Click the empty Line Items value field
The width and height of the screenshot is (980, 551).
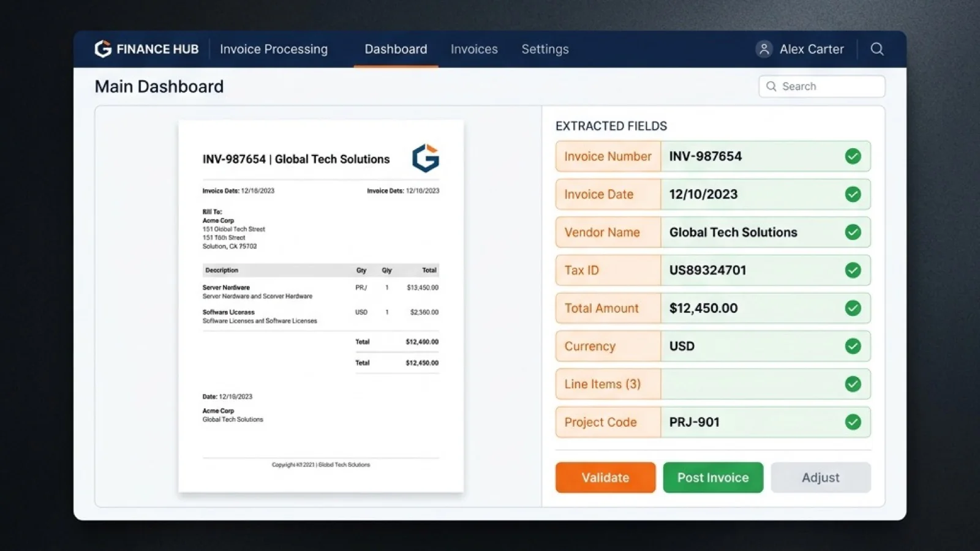(766, 384)
